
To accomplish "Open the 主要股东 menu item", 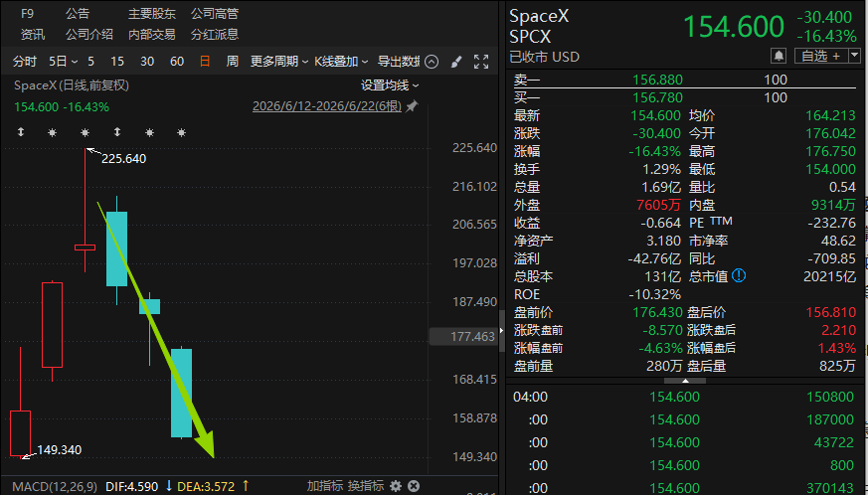I will (152, 14).
